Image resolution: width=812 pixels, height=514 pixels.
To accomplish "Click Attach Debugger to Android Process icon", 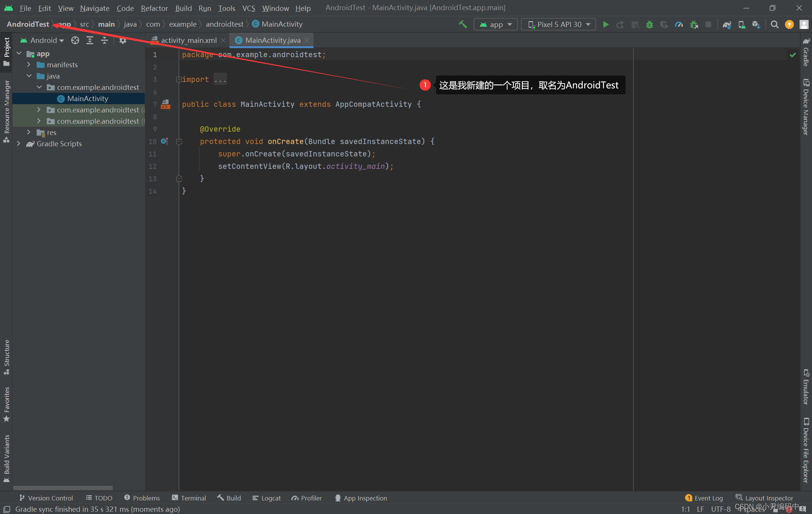I will tap(694, 24).
